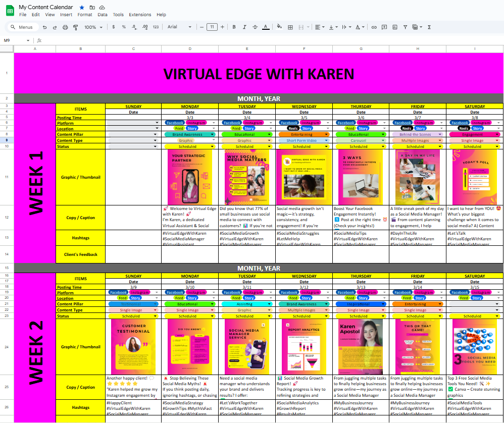
Task: Click the plus to increase font size
Action: point(222,27)
